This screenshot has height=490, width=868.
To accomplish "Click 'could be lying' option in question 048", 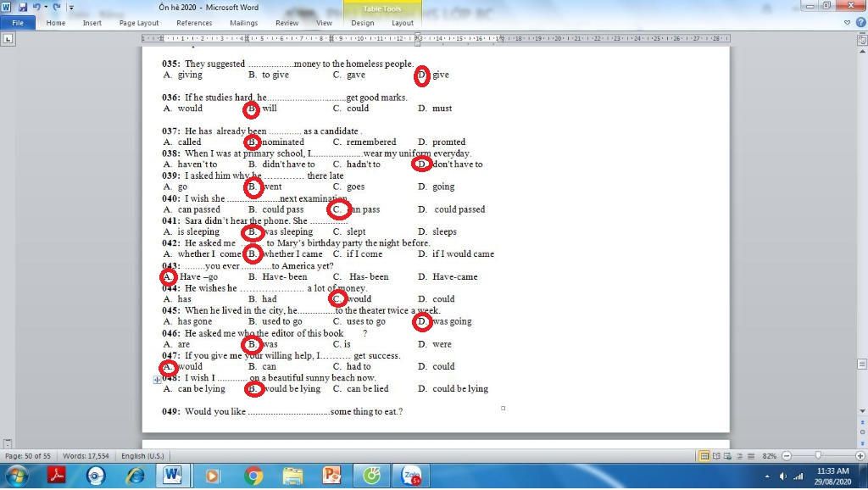I will tap(460, 388).
